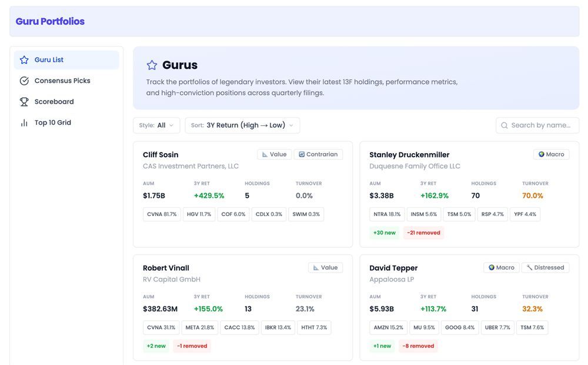Image resolution: width=588 pixels, height=365 pixels.
Task: Click the Macro globe icon on Stanley Druckenmiller's card
Action: pyautogui.click(x=541, y=154)
